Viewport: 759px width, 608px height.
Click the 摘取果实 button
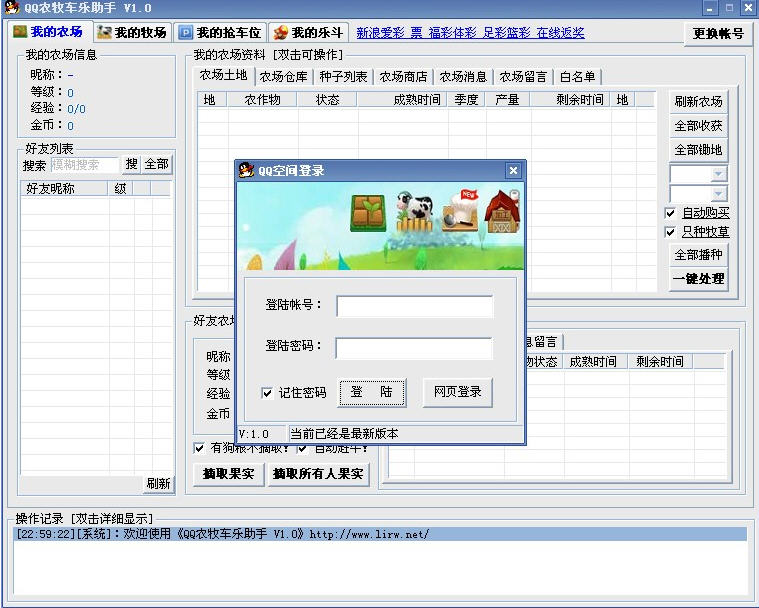[228, 474]
